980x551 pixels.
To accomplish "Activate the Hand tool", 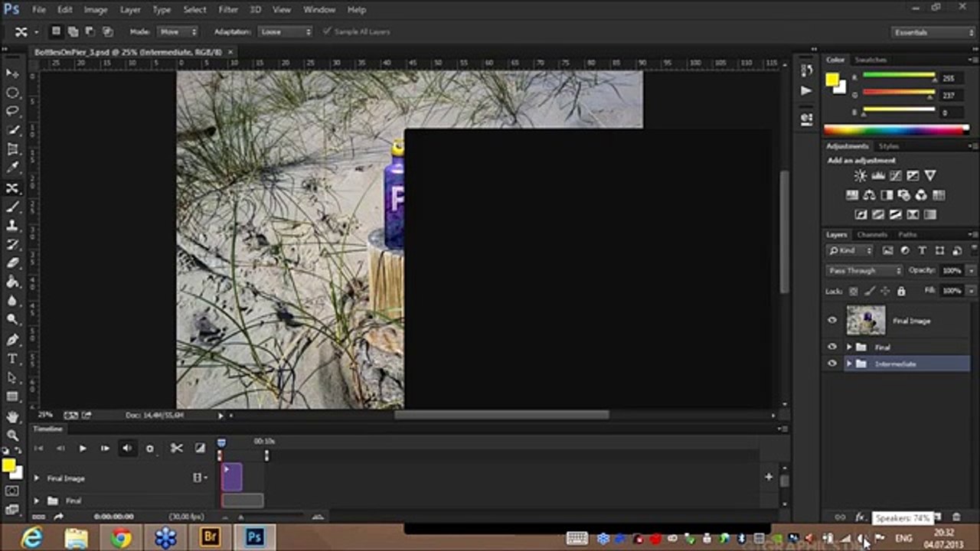I will pyautogui.click(x=12, y=417).
